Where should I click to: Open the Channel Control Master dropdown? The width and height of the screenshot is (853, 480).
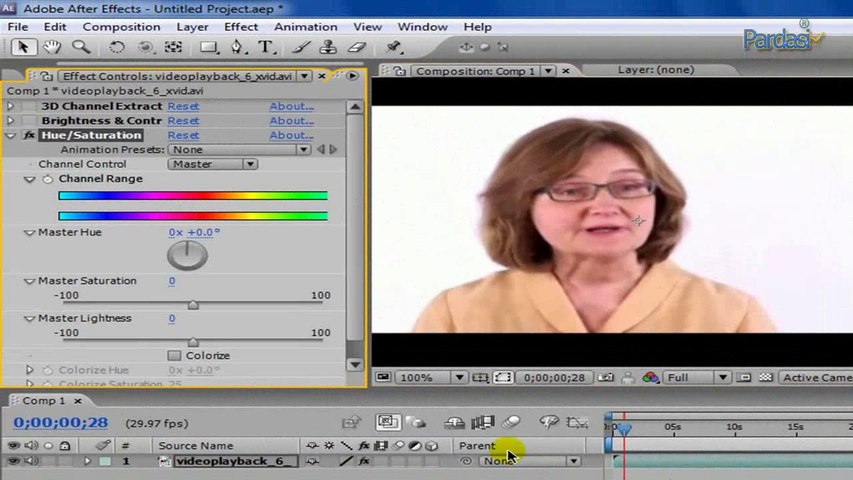(x=212, y=164)
